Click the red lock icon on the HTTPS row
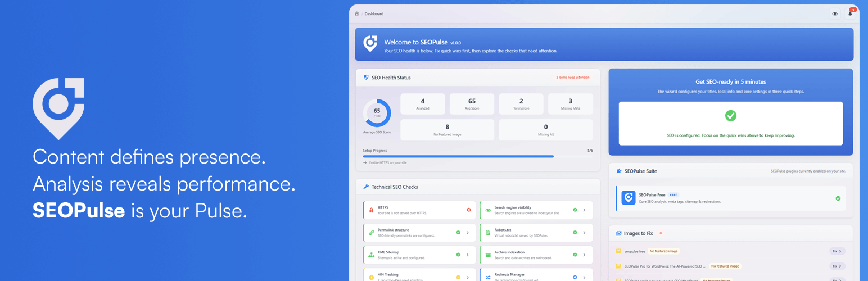This screenshot has width=868, height=281. click(x=371, y=210)
